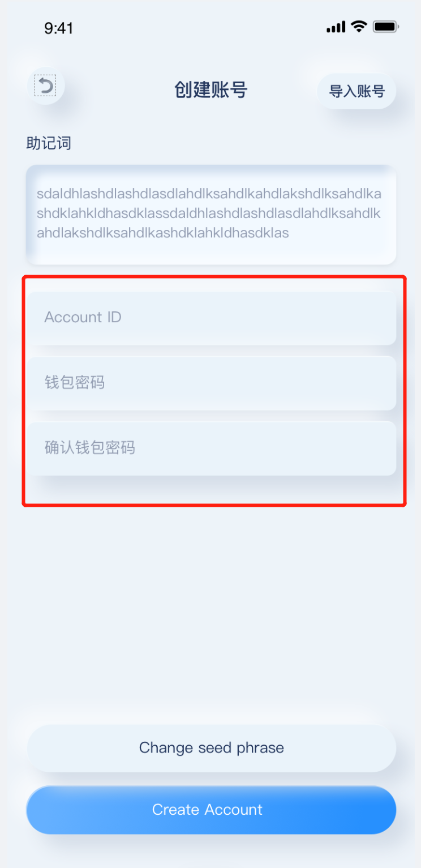Click the cellular signal bars icon
Screen dimensions: 421x868
[336, 27]
